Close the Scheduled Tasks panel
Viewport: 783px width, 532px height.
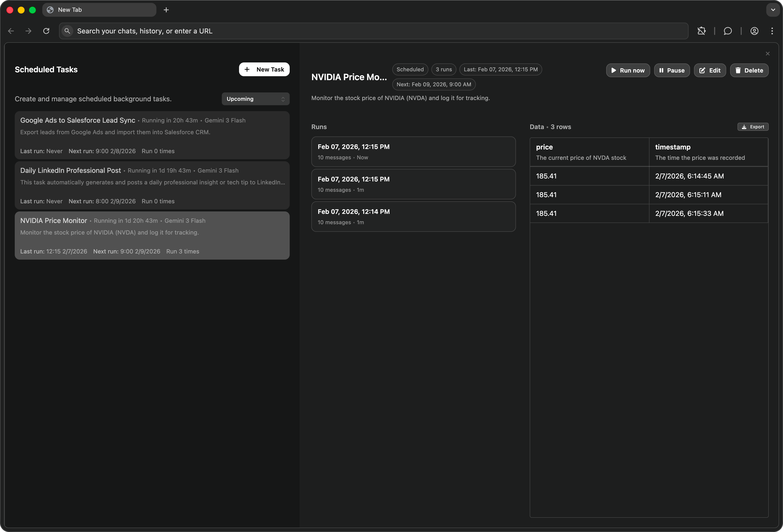(768, 54)
